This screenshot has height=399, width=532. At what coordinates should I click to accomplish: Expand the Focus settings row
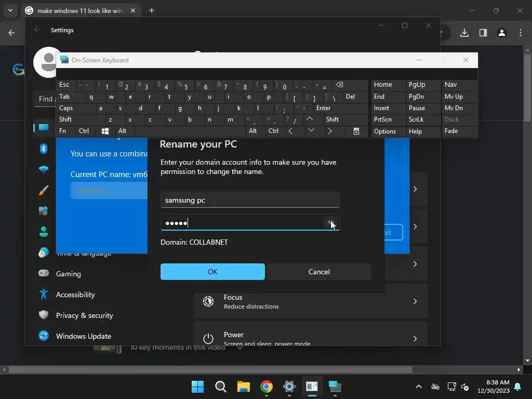click(x=311, y=301)
